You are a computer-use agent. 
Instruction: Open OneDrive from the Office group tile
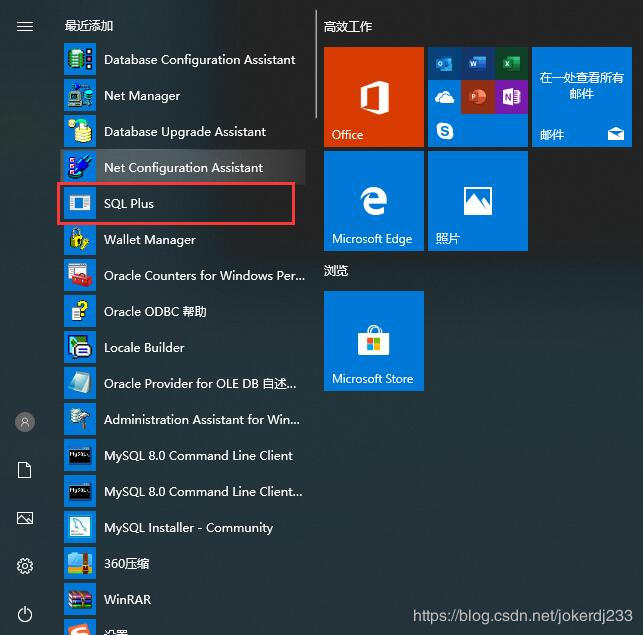click(x=445, y=97)
